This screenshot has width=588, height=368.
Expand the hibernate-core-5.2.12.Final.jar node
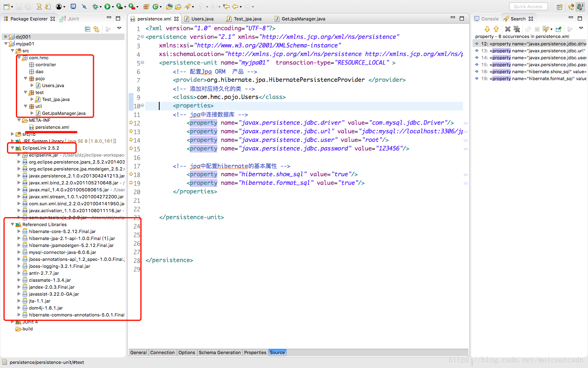19,231
